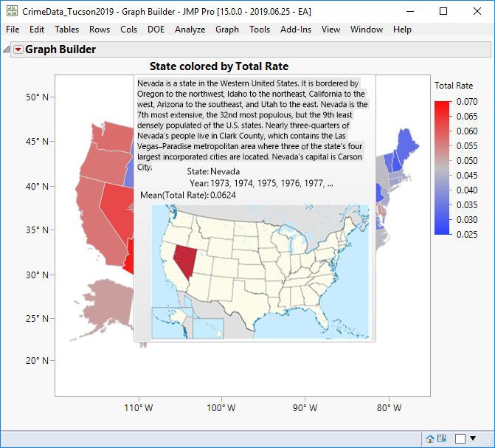Open the Edit menu
The width and height of the screenshot is (495, 448).
[x=37, y=30]
